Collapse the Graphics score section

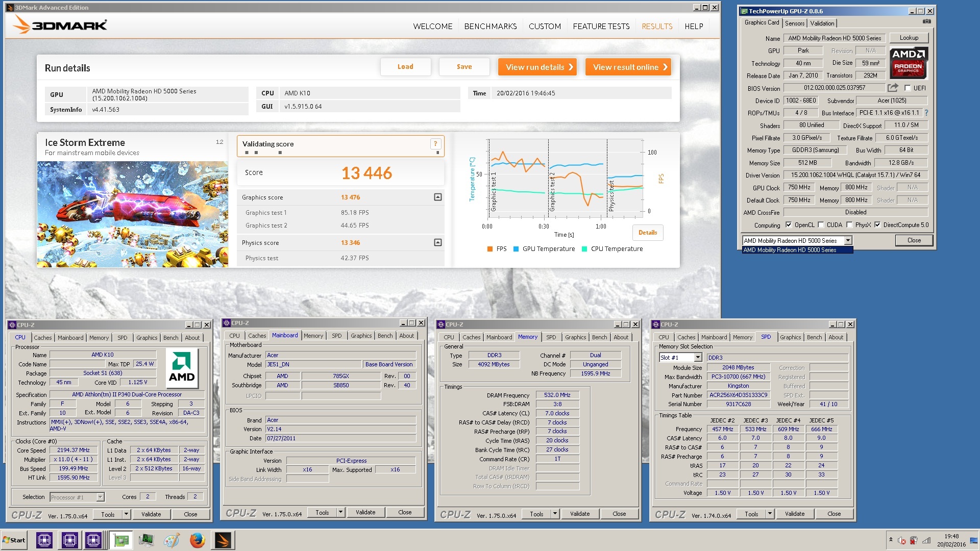(437, 197)
